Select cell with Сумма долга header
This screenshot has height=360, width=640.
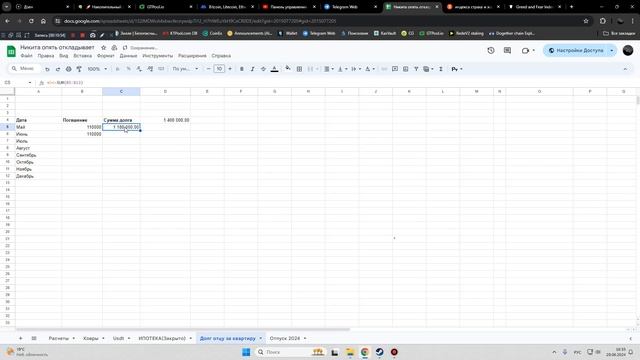click(121, 120)
